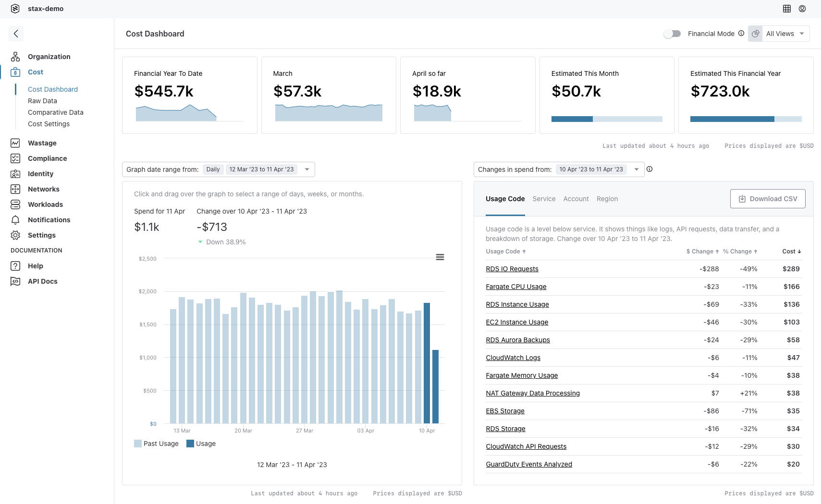Click the Help question mark icon
821x504 pixels.
click(15, 266)
